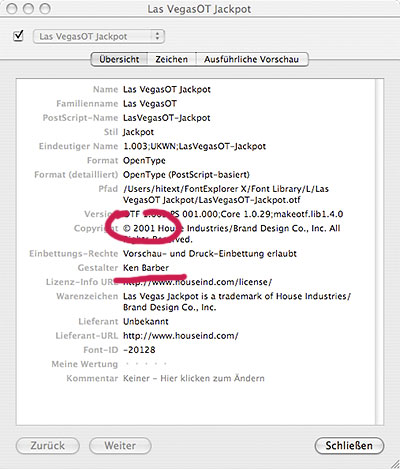Open the Ausführliche Vorschau tab
400x469 pixels.
pyautogui.click(x=252, y=59)
